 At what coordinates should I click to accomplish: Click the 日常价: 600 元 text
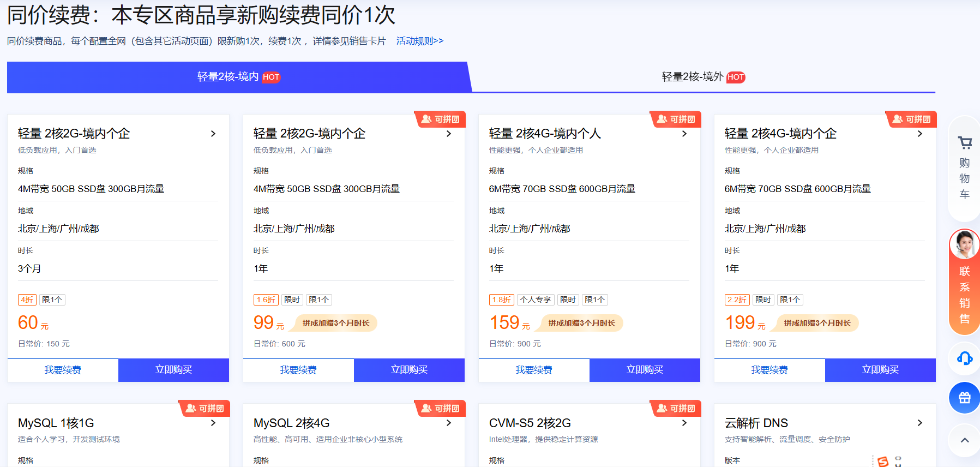[279, 344]
